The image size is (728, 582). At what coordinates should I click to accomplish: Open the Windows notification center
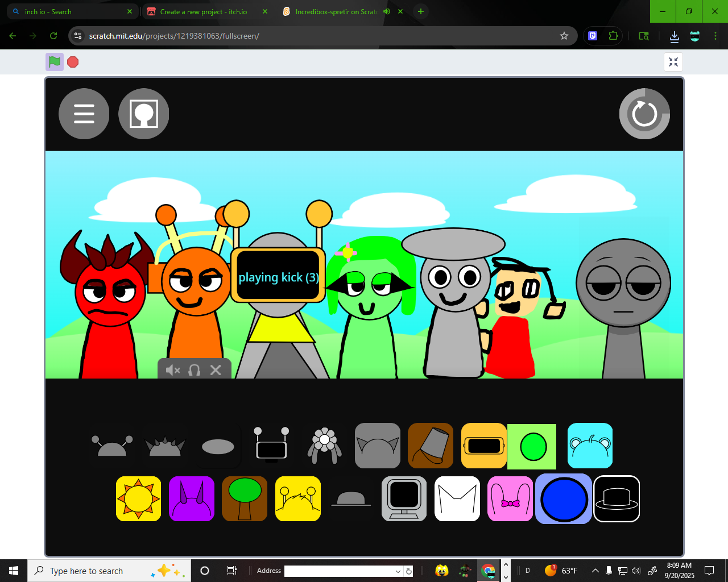click(x=709, y=571)
